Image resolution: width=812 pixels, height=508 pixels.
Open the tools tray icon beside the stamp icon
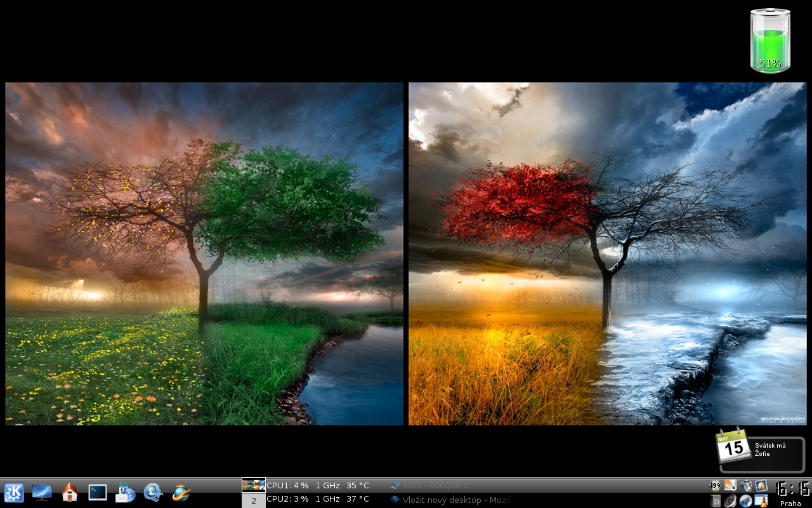(746, 486)
